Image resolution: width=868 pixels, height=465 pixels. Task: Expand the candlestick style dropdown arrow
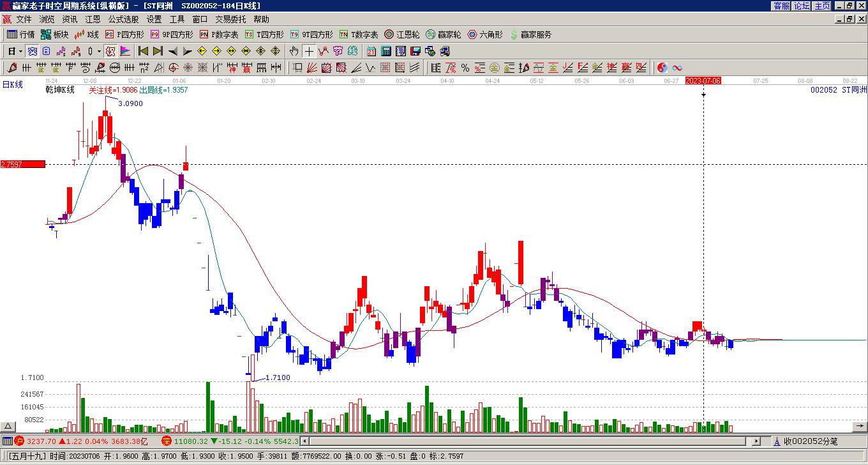[x=99, y=51]
